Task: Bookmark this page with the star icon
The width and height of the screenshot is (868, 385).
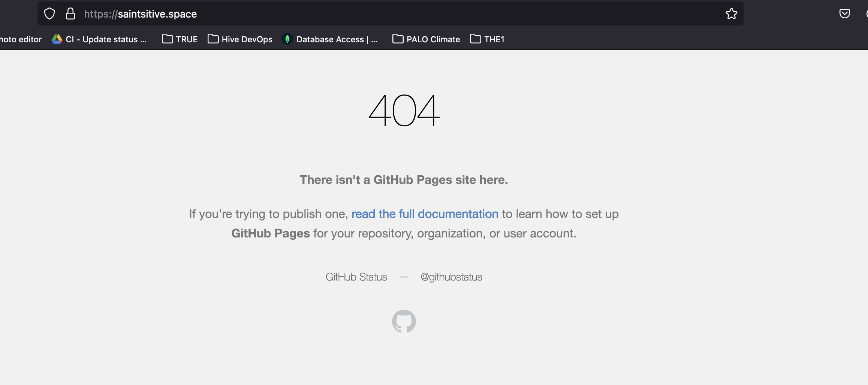Action: point(731,13)
